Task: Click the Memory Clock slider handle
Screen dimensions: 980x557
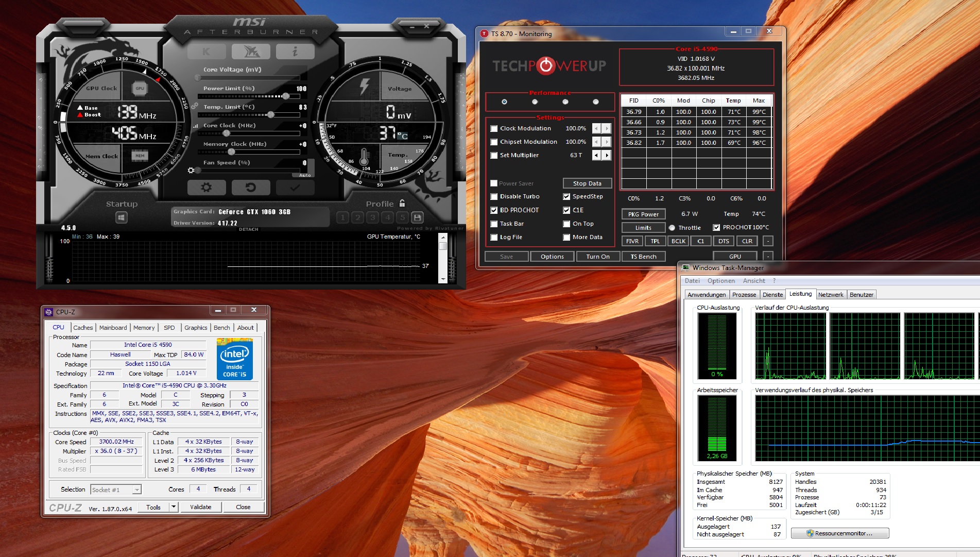Action: point(231,151)
